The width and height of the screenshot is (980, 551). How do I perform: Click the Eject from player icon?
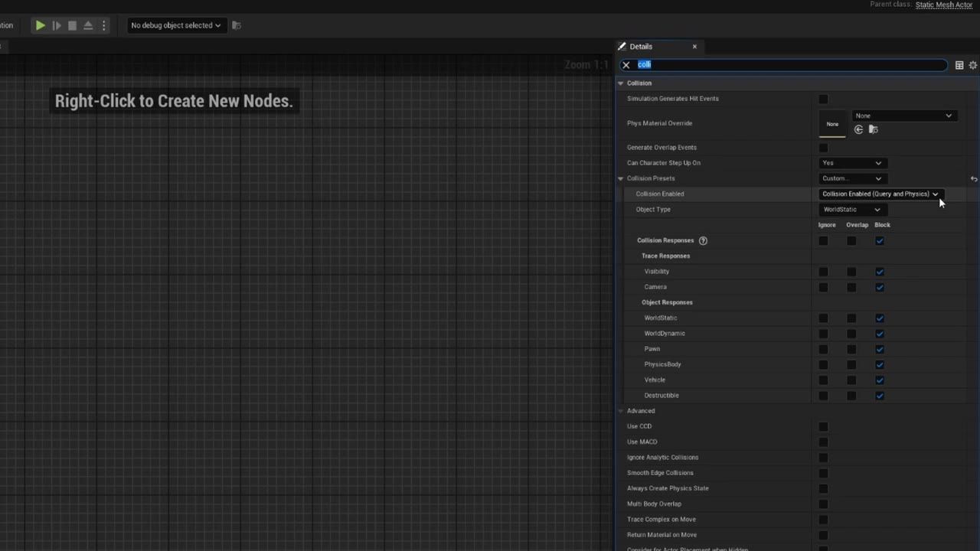pyautogui.click(x=88, y=25)
